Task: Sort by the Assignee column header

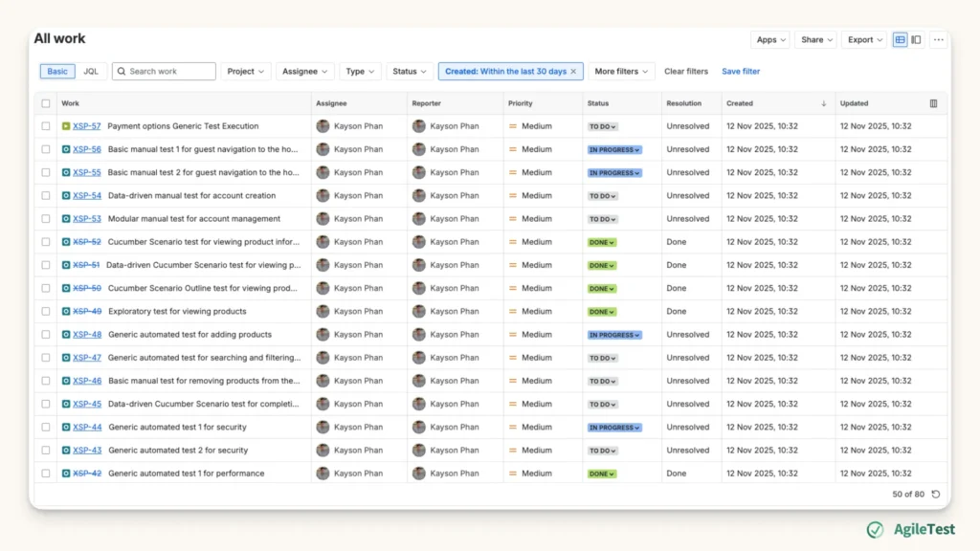Action: (x=331, y=103)
